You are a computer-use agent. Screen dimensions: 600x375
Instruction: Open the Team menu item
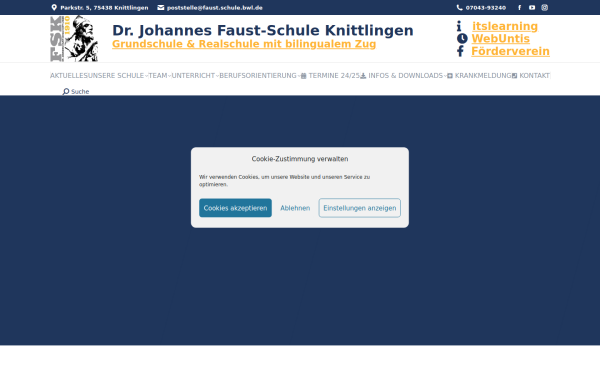click(x=158, y=76)
